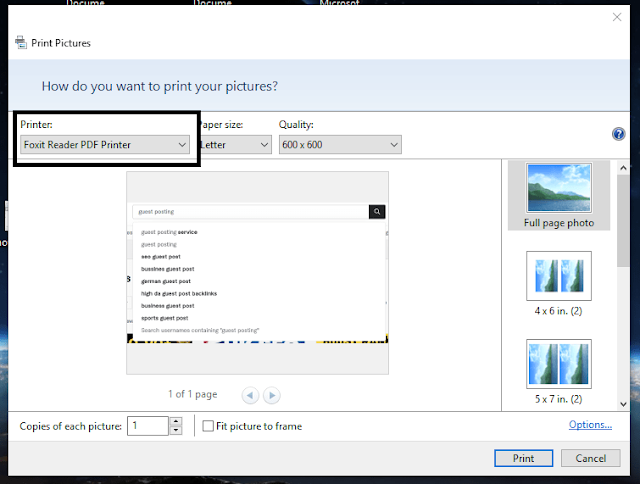Viewport: 640px width, 484px height.
Task: Open the Quality dropdown showing 600 x 600
Action: click(x=340, y=144)
